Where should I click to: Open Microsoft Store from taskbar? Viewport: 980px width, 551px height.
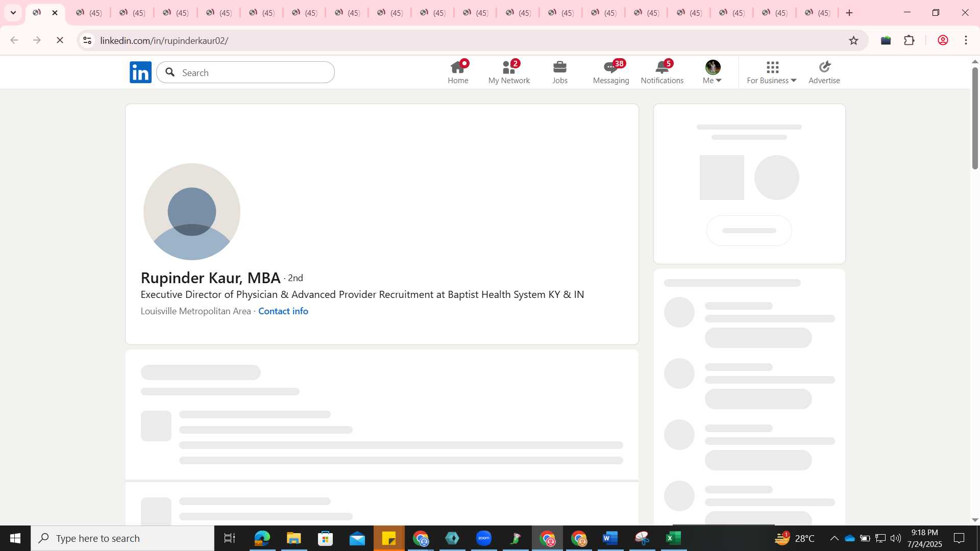click(x=325, y=538)
